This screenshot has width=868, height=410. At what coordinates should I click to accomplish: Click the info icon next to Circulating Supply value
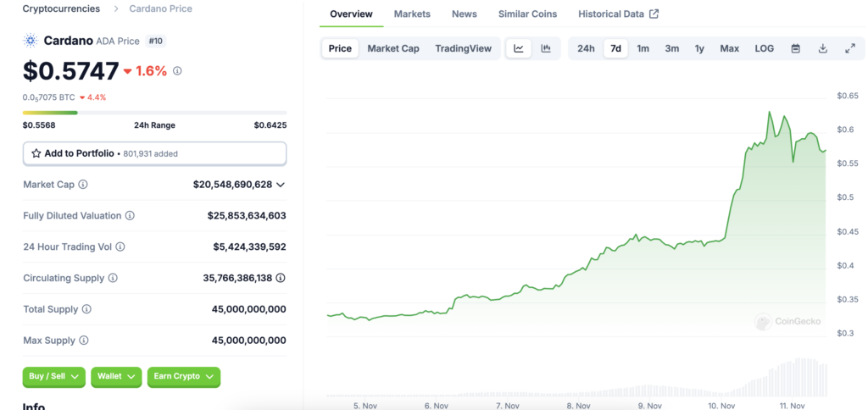[x=281, y=278]
